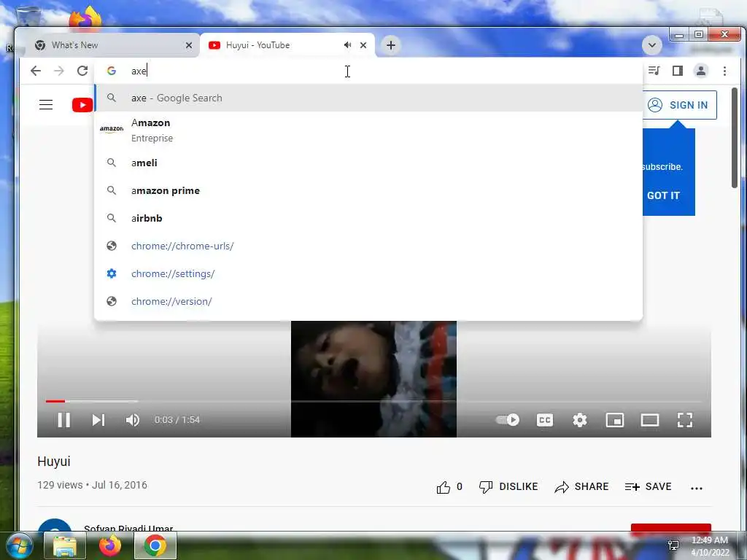747x560 pixels.
Task: Select the axe - Google Search suggestion
Action: [x=368, y=98]
